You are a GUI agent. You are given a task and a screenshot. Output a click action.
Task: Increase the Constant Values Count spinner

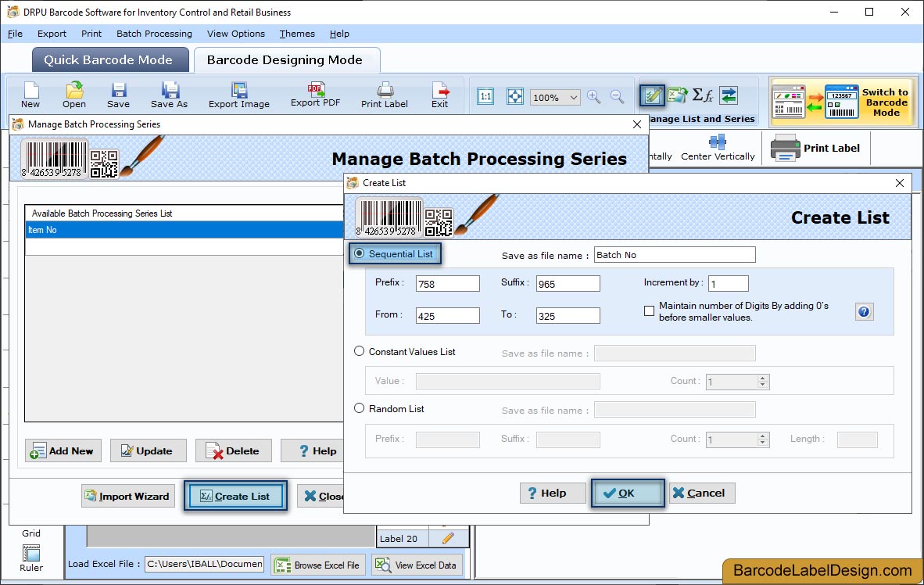click(762, 378)
